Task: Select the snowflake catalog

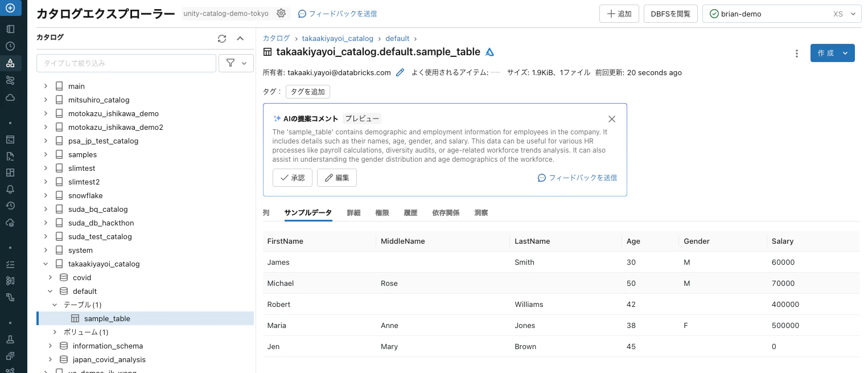Action: pyautogui.click(x=85, y=195)
